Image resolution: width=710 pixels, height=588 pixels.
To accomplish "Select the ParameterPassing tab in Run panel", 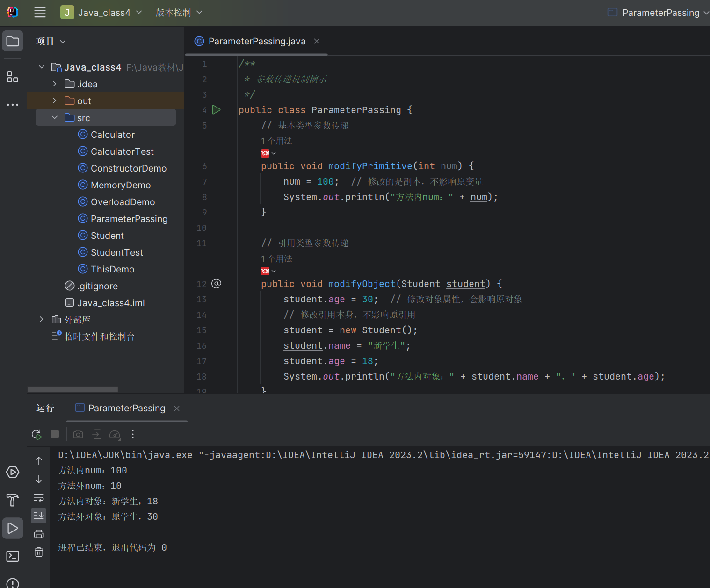I will [x=127, y=408].
